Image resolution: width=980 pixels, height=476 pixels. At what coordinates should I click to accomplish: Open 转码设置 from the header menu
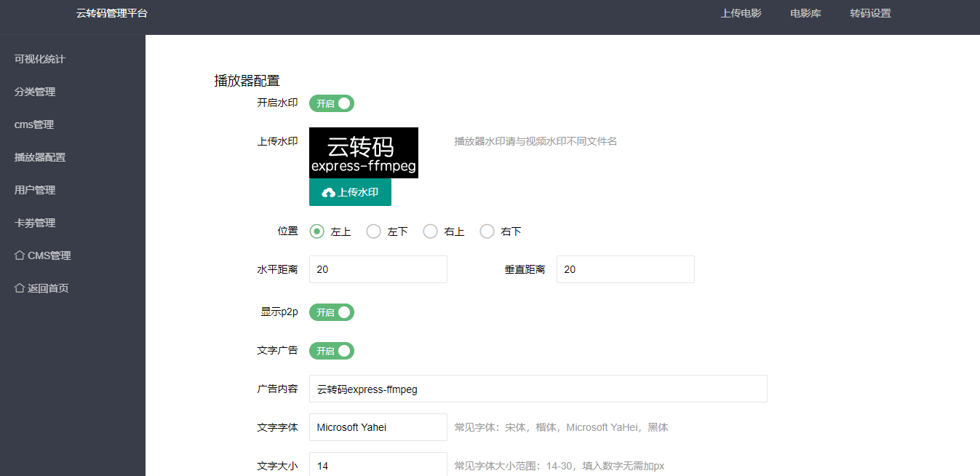click(x=870, y=13)
